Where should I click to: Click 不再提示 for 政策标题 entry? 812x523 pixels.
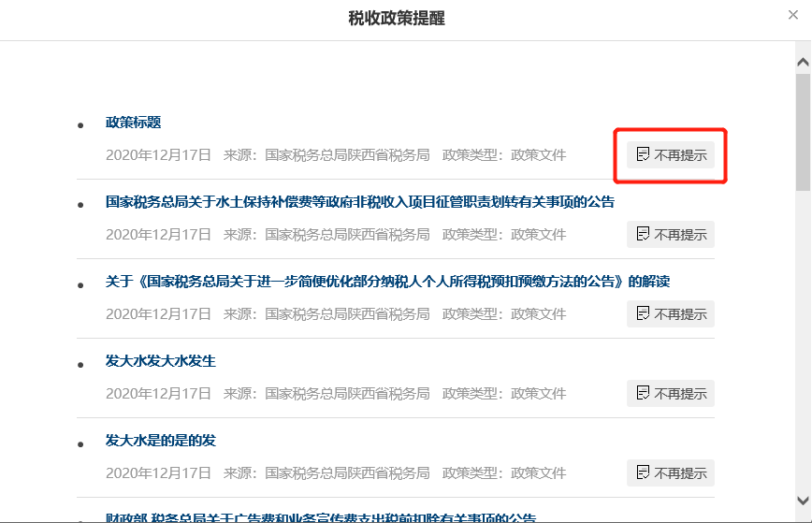tap(671, 154)
